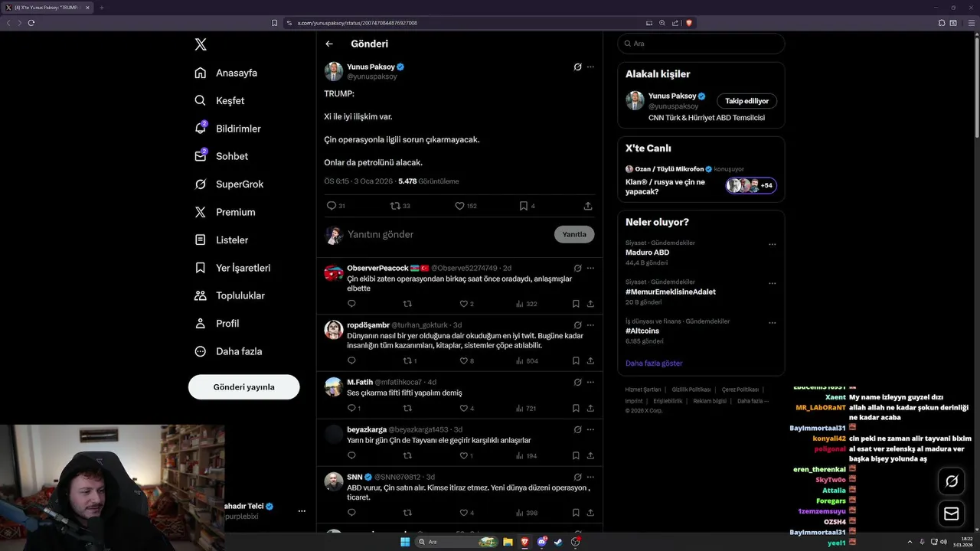Open Windows Start menu
The height and width of the screenshot is (551, 980).
pyautogui.click(x=405, y=542)
